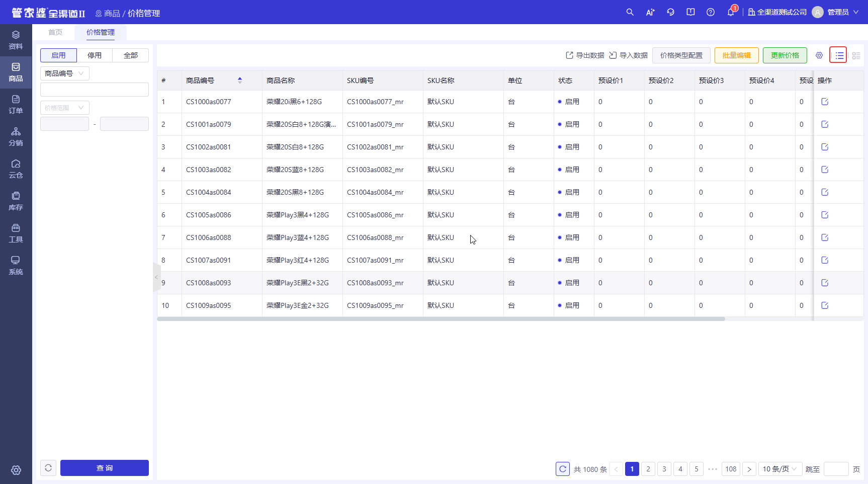Viewport: 868px width, 484px height.
Task: Click the 批量编辑 button
Action: 737,55
